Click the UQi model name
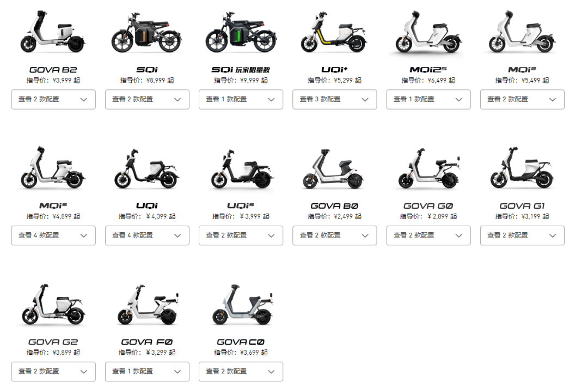This screenshot has height=388, width=588. [x=147, y=205]
